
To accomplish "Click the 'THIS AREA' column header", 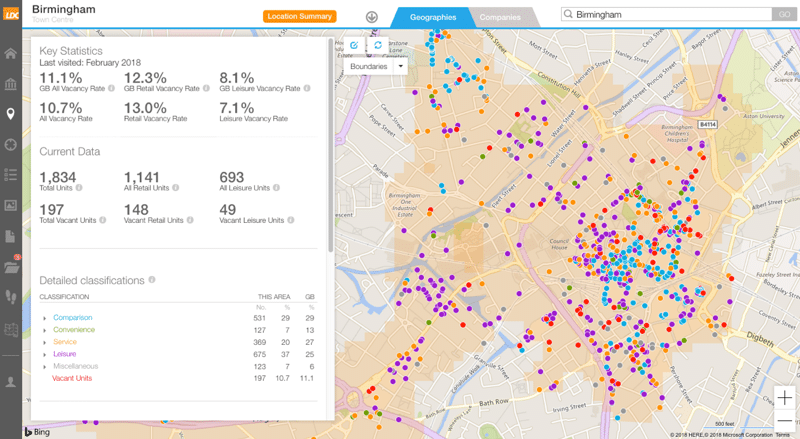I will [274, 297].
